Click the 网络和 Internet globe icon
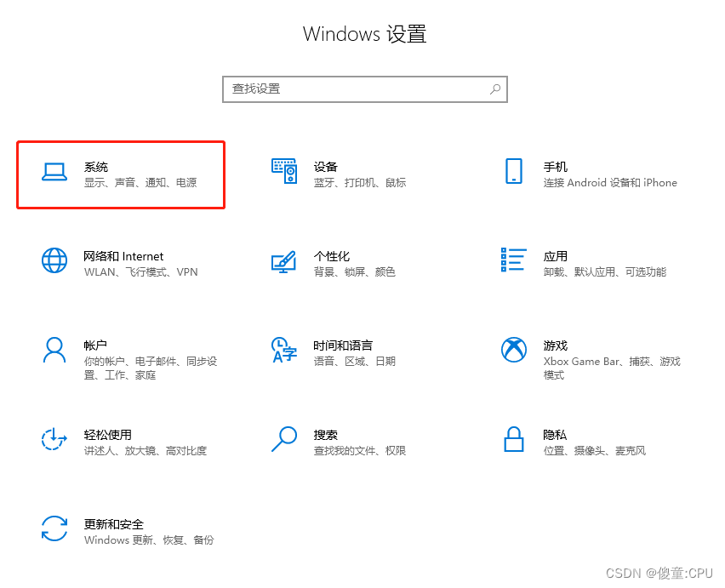This screenshot has width=725, height=588. click(54, 260)
